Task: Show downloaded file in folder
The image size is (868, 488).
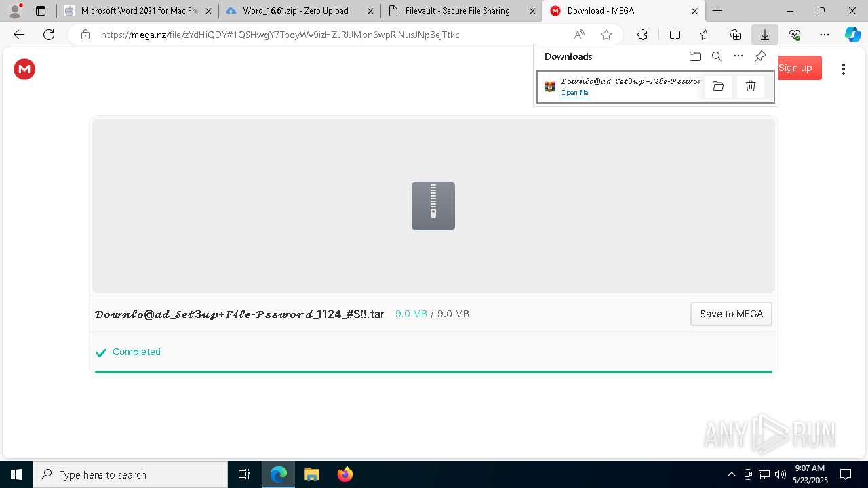Action: click(718, 86)
